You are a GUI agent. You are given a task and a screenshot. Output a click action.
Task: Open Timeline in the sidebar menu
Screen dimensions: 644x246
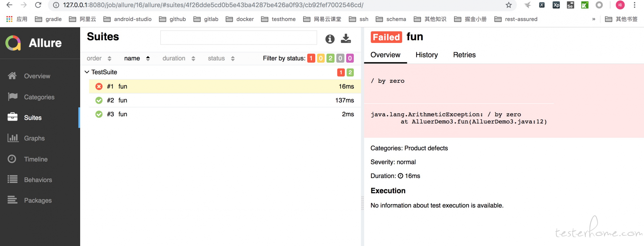point(40,159)
